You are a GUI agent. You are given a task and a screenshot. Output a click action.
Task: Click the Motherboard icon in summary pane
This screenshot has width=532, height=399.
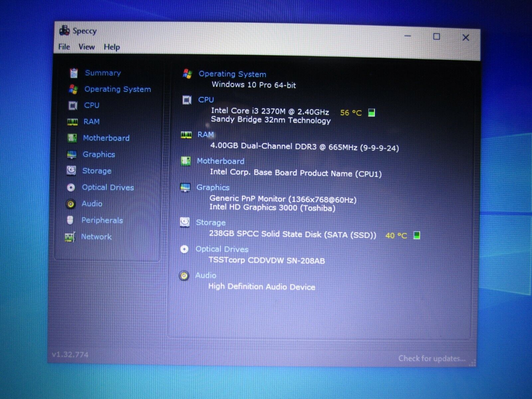(x=186, y=161)
